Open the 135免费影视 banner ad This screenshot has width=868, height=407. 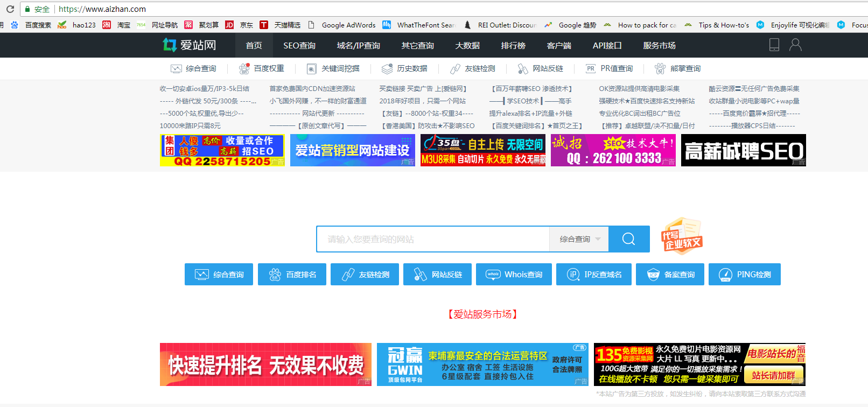pos(700,364)
